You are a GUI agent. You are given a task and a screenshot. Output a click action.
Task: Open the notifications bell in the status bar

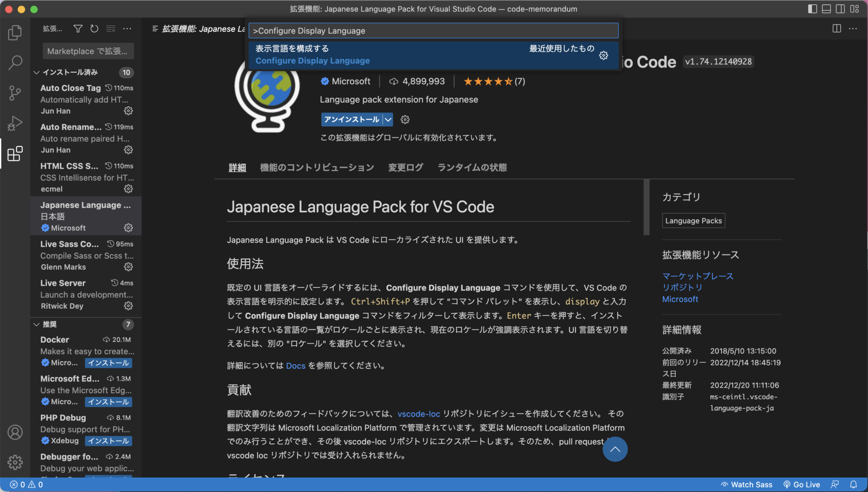click(x=853, y=484)
